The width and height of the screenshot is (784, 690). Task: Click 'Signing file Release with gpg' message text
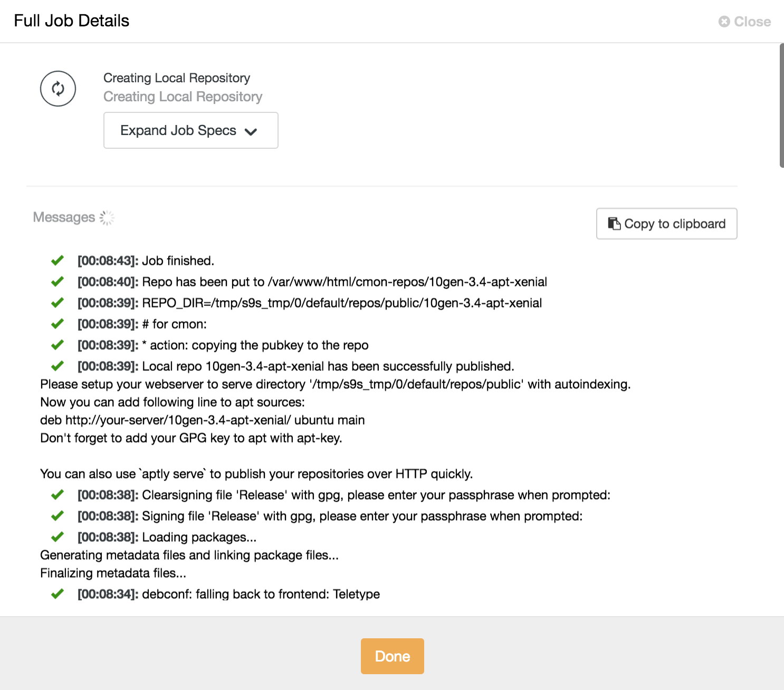[x=362, y=516]
